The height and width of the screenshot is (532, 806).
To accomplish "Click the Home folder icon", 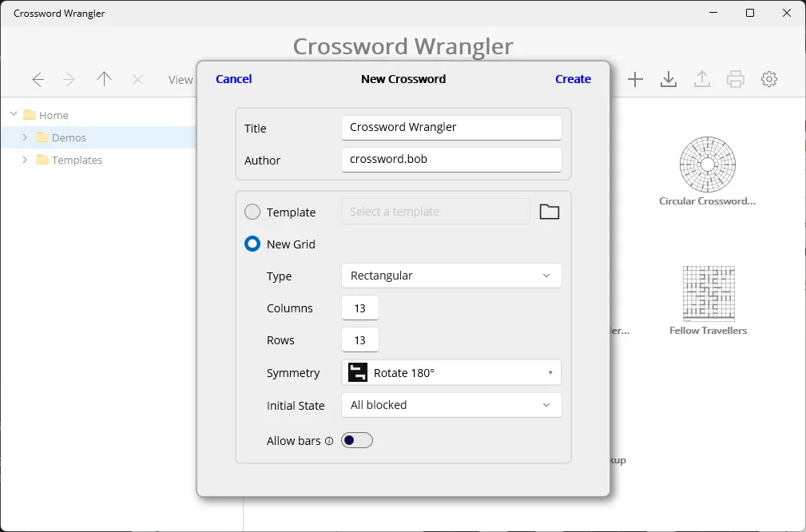I will pyautogui.click(x=30, y=114).
